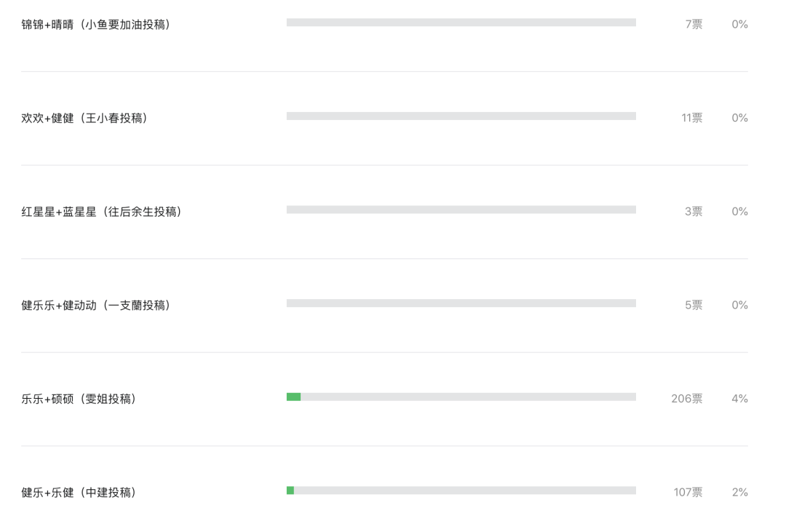Click the 206票 vote count
Viewport: 786px width, 532px height.
(687, 399)
